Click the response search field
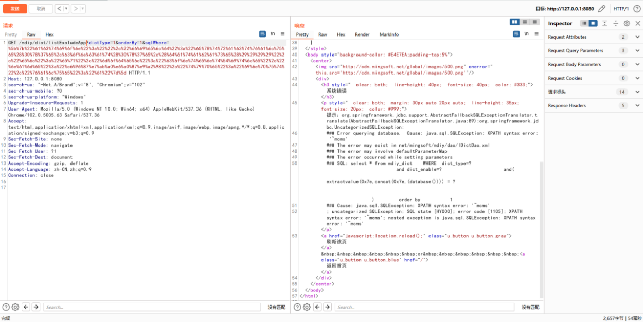 point(424,307)
